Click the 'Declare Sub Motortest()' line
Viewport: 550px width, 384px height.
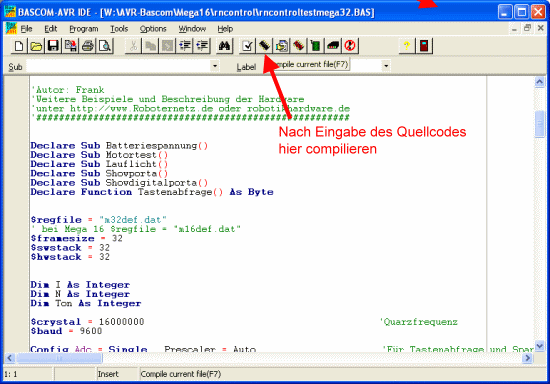pos(99,155)
